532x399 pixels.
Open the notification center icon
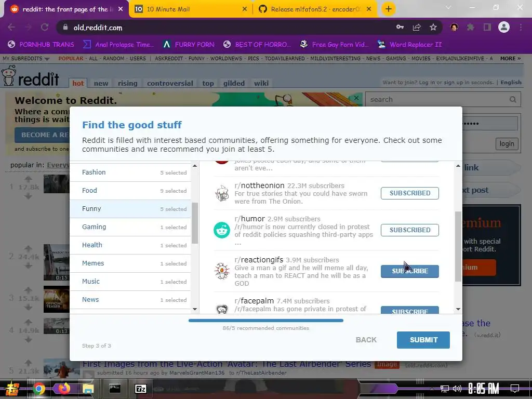(x=515, y=389)
